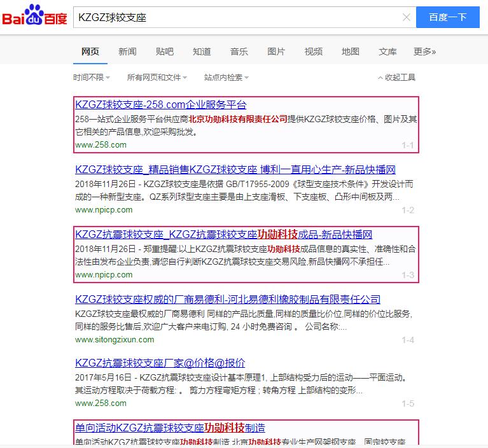Screen dimensions: 488x448
Task: Open result KZGZ球铰支座-258.com企业服务平台
Action: pyautogui.click(x=160, y=105)
